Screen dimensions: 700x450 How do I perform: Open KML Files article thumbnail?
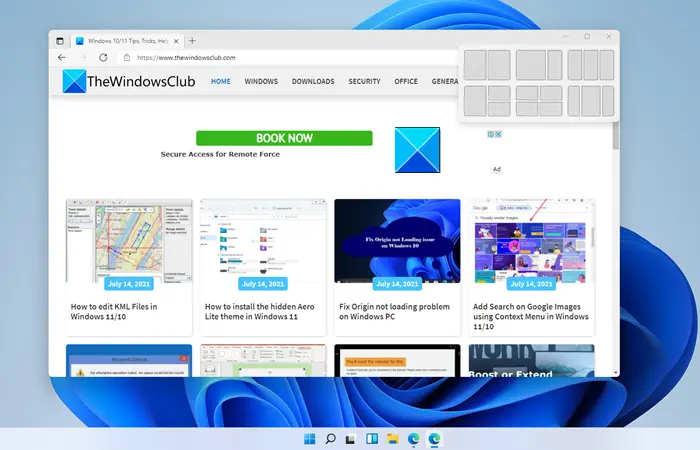[x=129, y=241]
